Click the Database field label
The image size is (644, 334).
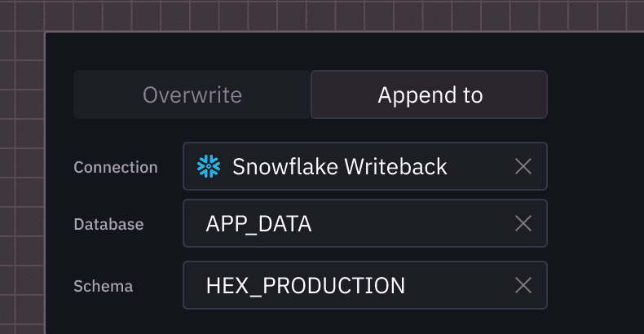(x=108, y=224)
